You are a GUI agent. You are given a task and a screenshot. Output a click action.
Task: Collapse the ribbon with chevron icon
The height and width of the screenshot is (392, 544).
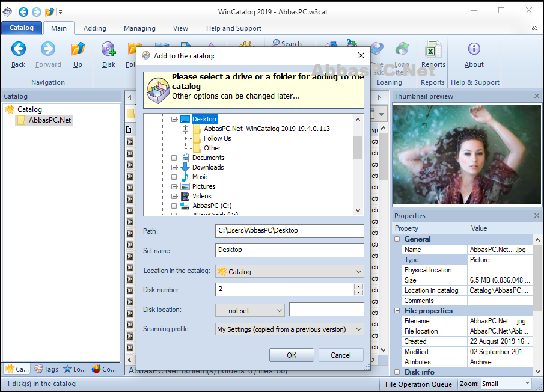[534, 28]
